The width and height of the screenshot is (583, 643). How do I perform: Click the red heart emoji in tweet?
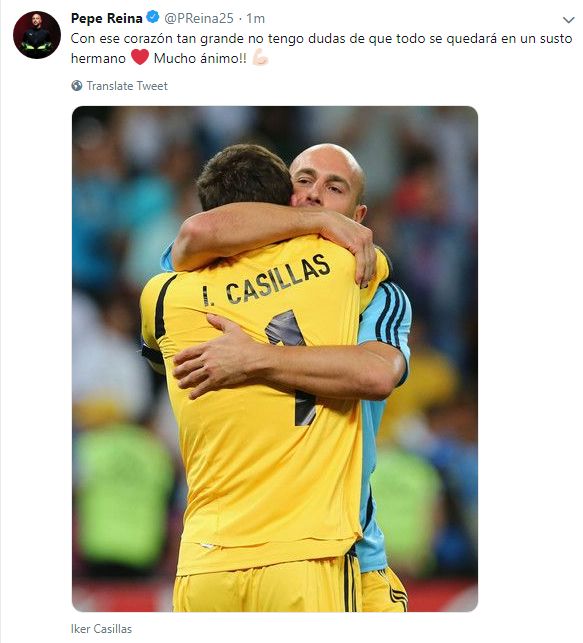(140, 57)
